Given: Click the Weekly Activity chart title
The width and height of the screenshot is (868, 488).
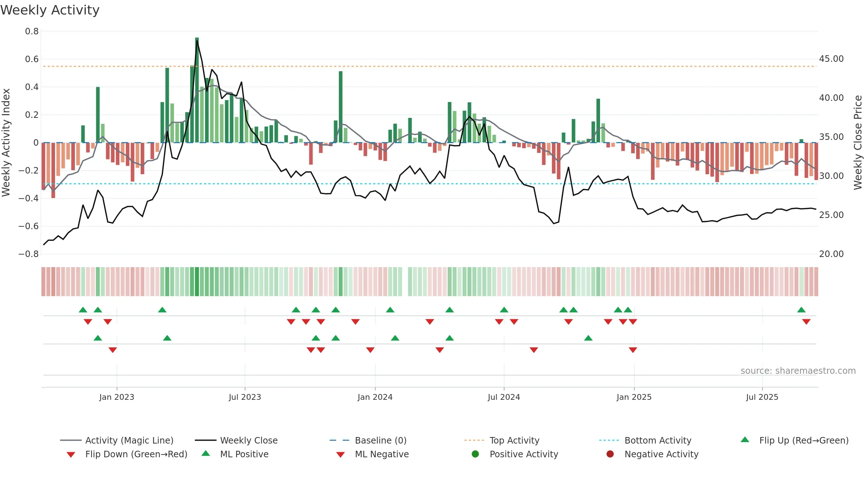Looking at the screenshot, I should click(50, 10).
